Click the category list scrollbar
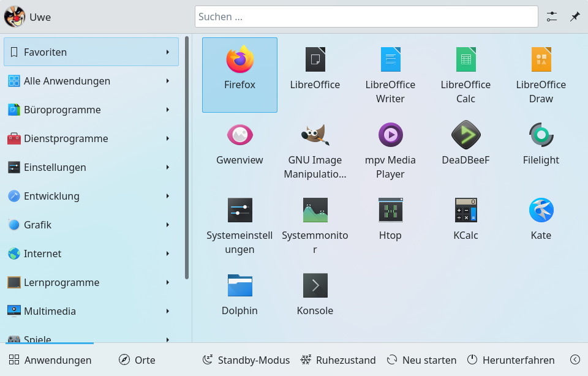The height and width of the screenshot is (376, 588). (187, 157)
